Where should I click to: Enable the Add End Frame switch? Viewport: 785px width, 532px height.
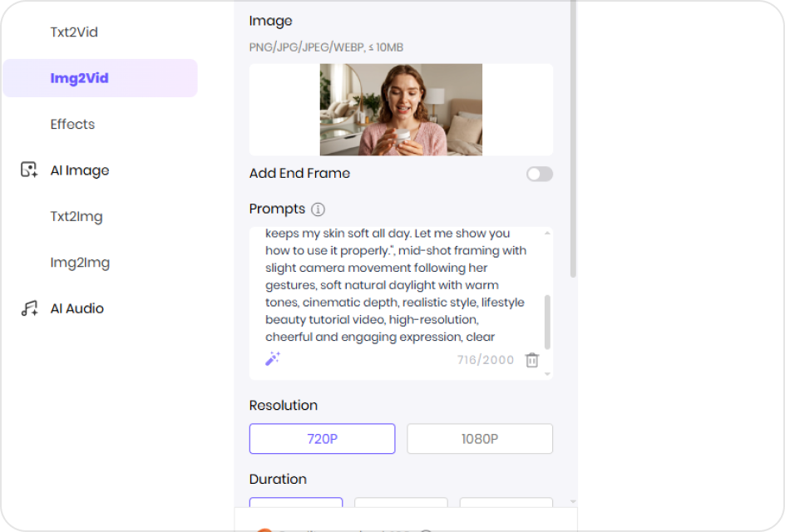(x=539, y=174)
